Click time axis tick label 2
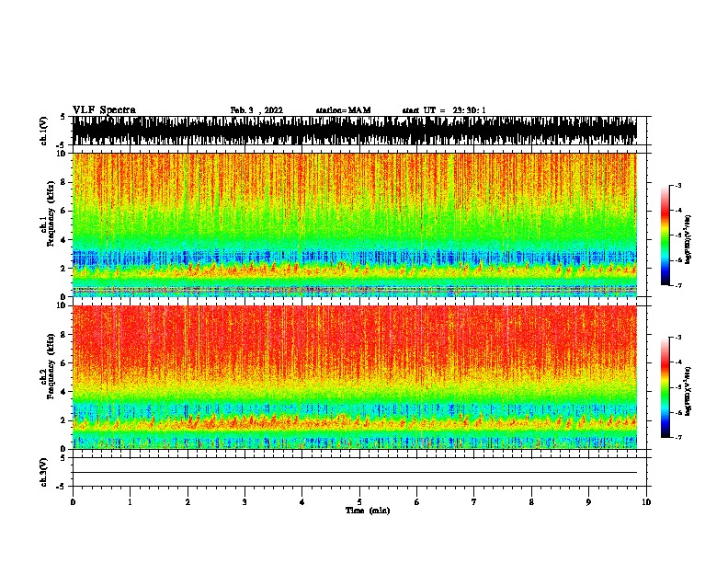The image size is (728, 563). click(188, 502)
